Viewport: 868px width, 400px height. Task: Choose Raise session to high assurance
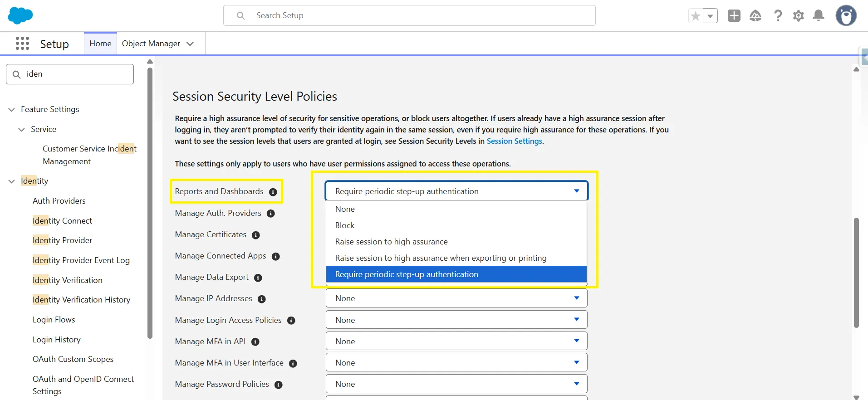point(456,242)
